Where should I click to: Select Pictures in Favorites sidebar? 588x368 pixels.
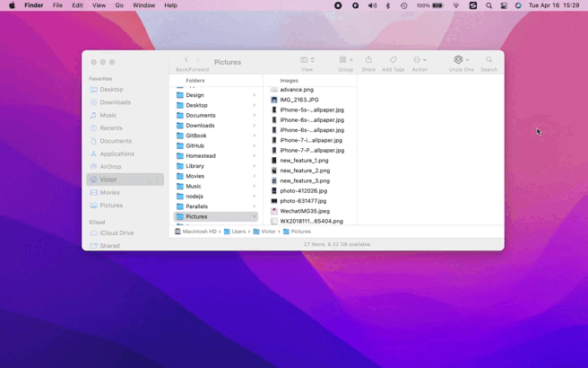coord(125,206)
